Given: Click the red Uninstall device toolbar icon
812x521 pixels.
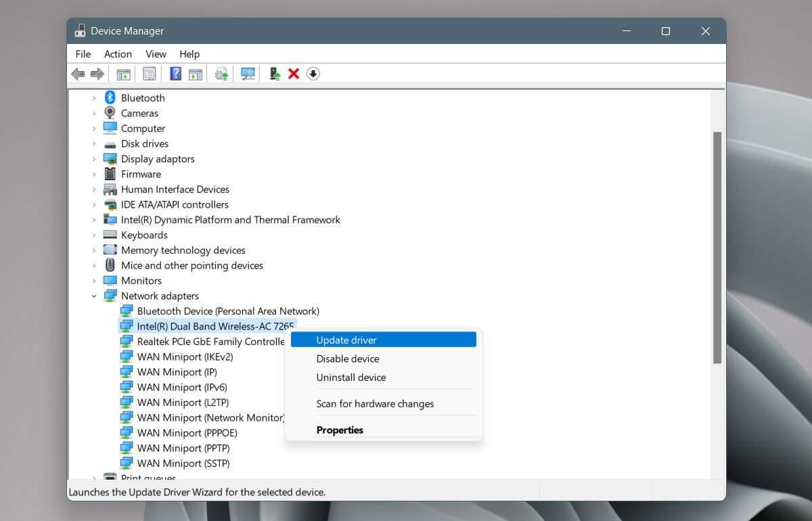Looking at the screenshot, I should [x=293, y=73].
